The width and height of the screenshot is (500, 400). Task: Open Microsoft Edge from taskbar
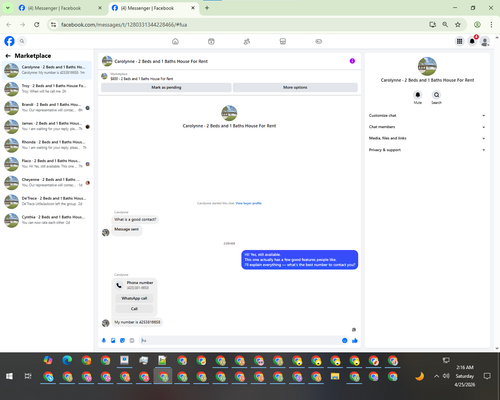[67, 360]
